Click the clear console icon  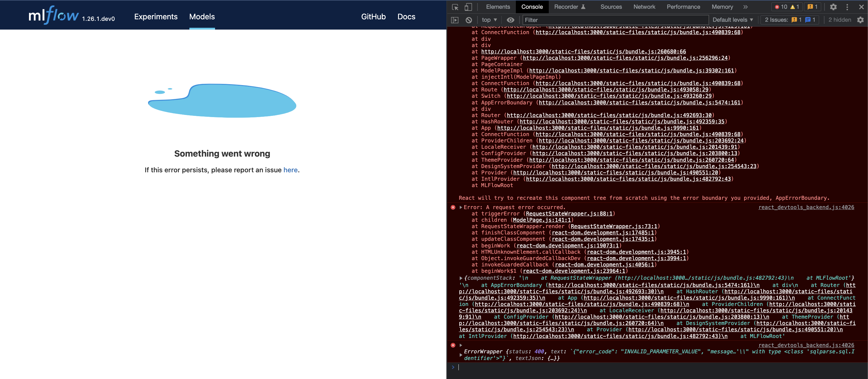click(469, 20)
